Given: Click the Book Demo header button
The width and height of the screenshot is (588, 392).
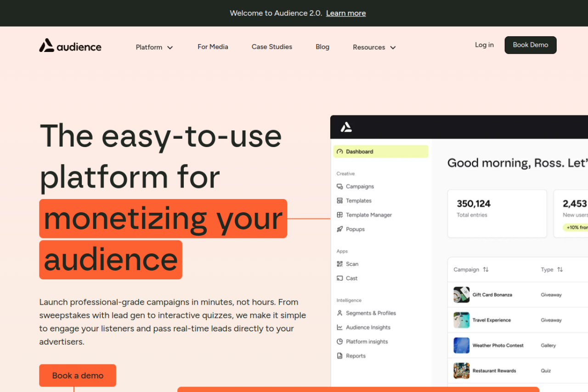Looking at the screenshot, I should click(531, 45).
